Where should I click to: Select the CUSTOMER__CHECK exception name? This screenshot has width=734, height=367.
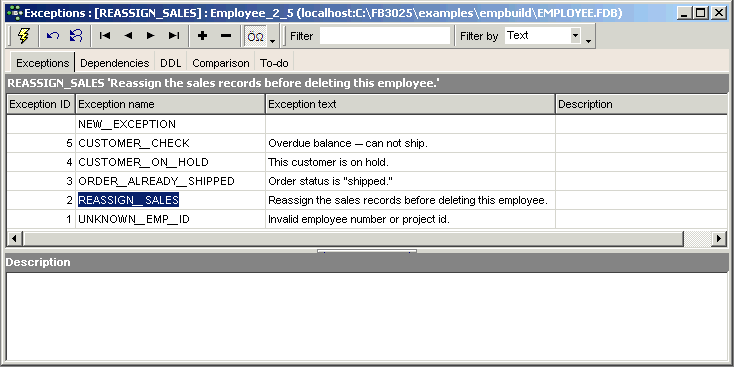[134, 143]
